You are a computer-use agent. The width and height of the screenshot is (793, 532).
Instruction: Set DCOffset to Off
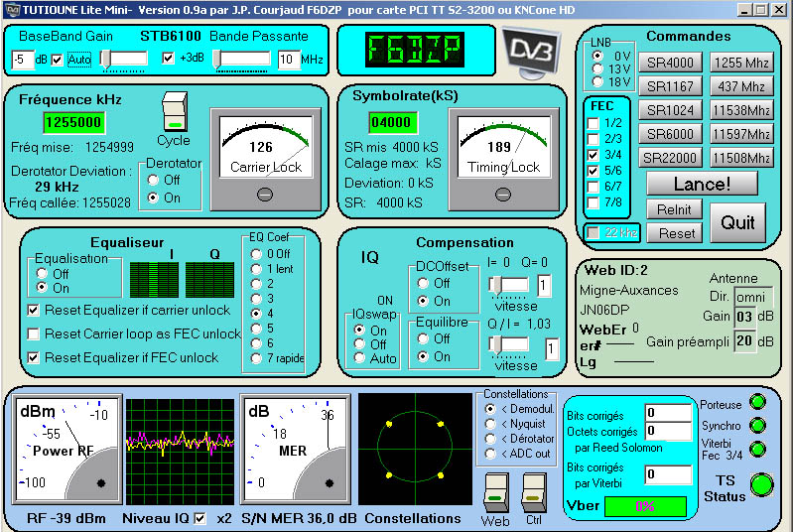click(423, 283)
